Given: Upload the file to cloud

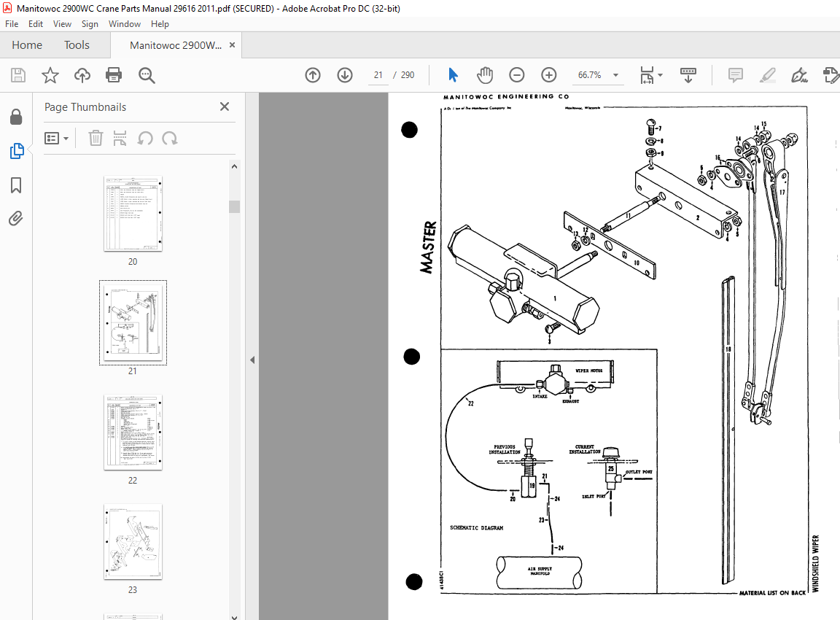Looking at the screenshot, I should (82, 75).
